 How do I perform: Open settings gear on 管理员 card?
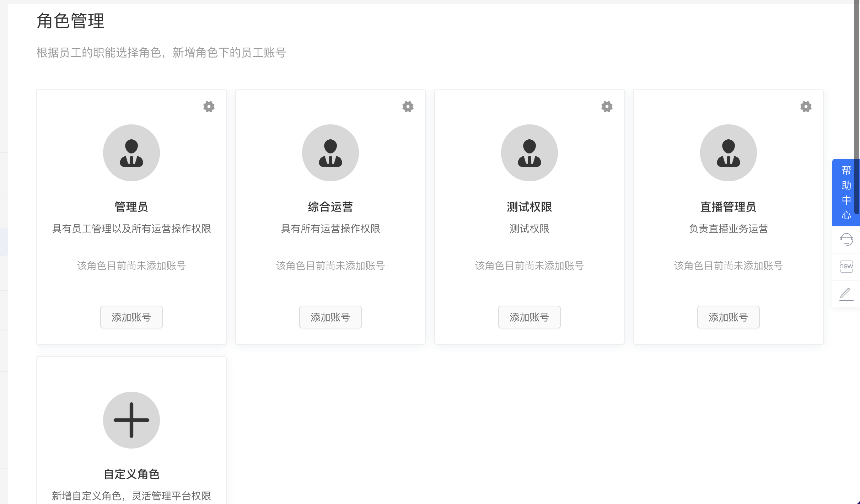pyautogui.click(x=209, y=107)
